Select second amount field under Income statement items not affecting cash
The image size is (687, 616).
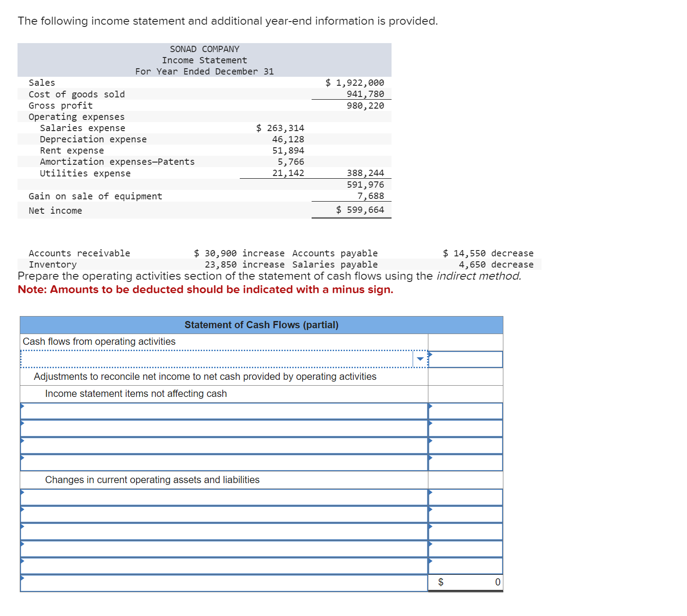pyautogui.click(x=466, y=428)
